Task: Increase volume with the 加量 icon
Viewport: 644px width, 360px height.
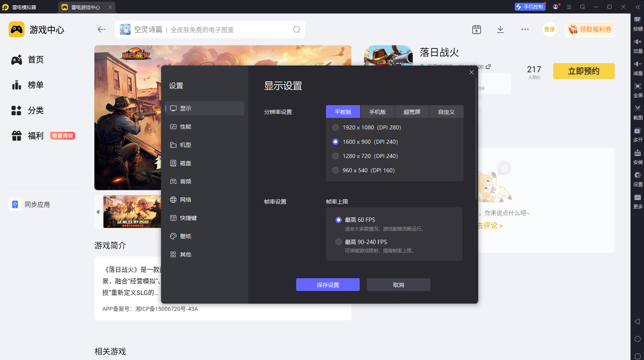Action: pos(638,46)
